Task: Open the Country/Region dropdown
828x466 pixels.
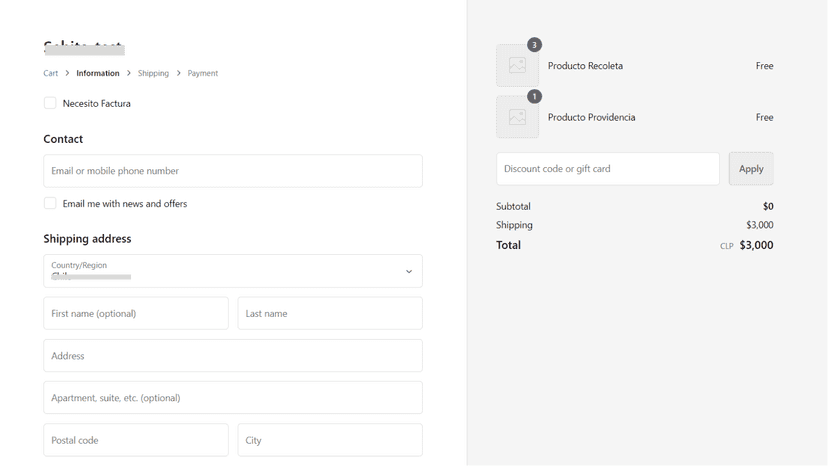Action: point(233,271)
